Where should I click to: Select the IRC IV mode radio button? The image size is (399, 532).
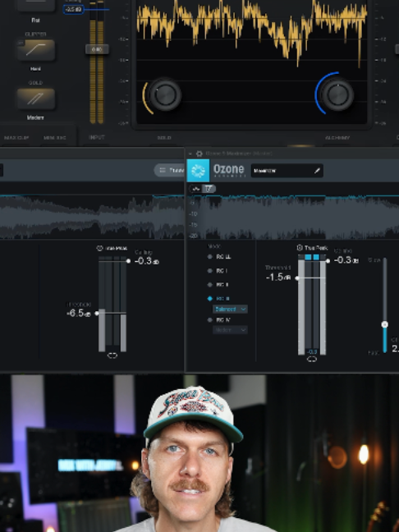pos(209,320)
